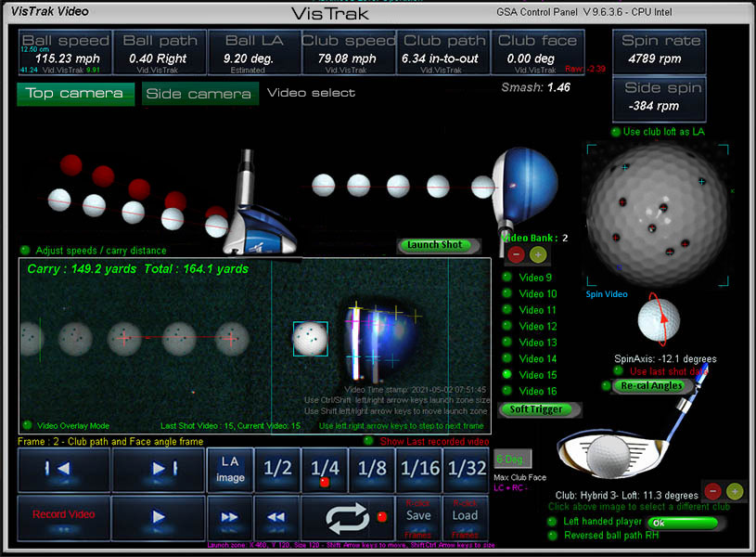756x557 pixels.
Task: Switch to Top camera view
Action: pyautogui.click(x=76, y=94)
